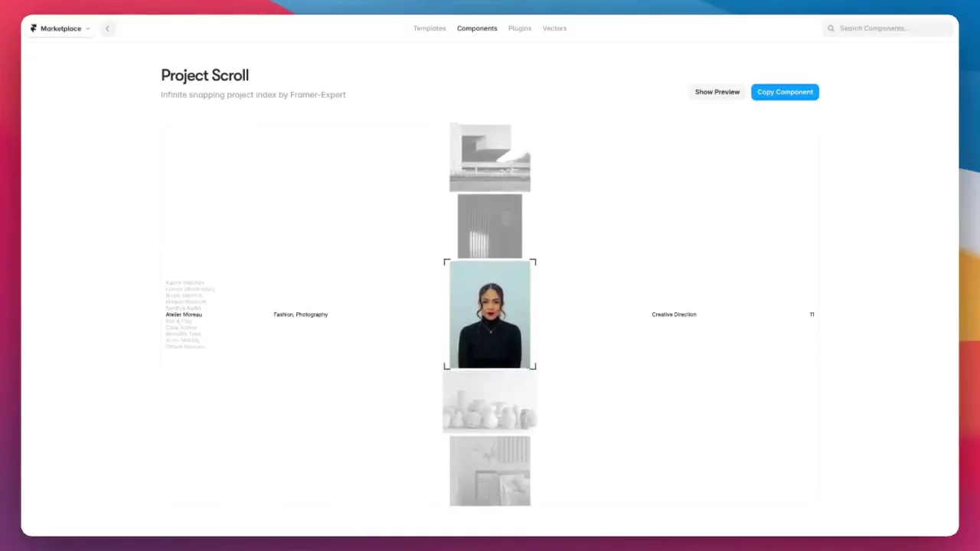980x551 pixels.
Task: Open the ceramic vases thumbnail
Action: click(490, 402)
